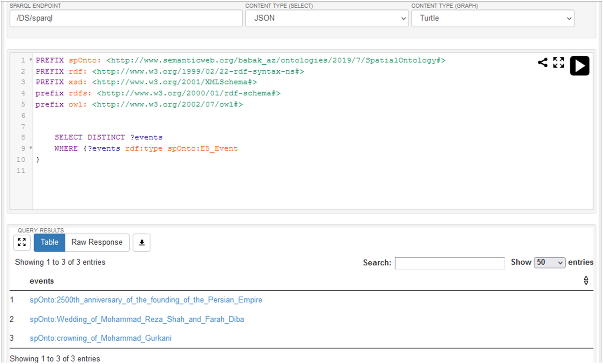603x364 pixels.
Task: Place cursor on SELECT DISTINCT ?events line
Action: pos(108,137)
